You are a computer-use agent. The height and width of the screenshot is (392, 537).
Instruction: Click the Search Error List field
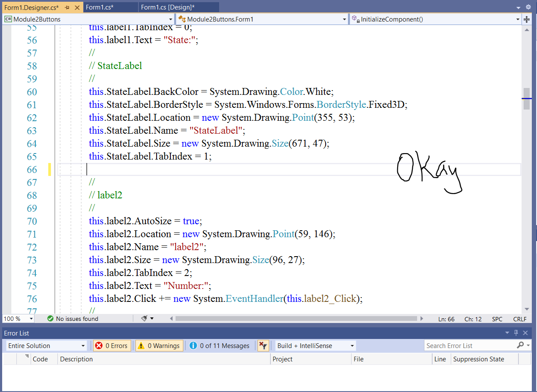[x=470, y=345]
